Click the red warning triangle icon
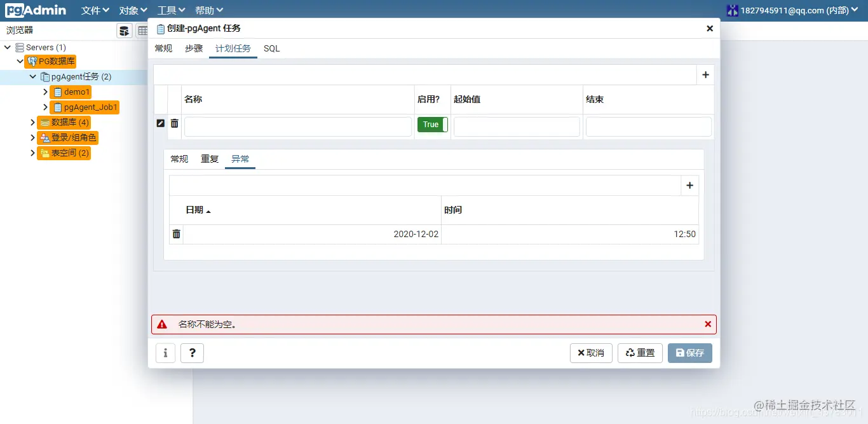This screenshot has height=424, width=868. pyautogui.click(x=162, y=324)
